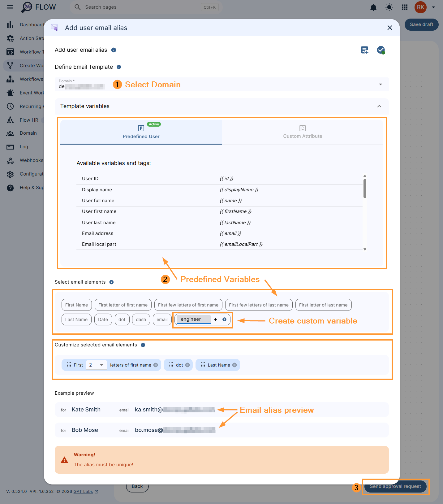Add First few letters of first name chip
443x504 pixels.
coord(188,305)
